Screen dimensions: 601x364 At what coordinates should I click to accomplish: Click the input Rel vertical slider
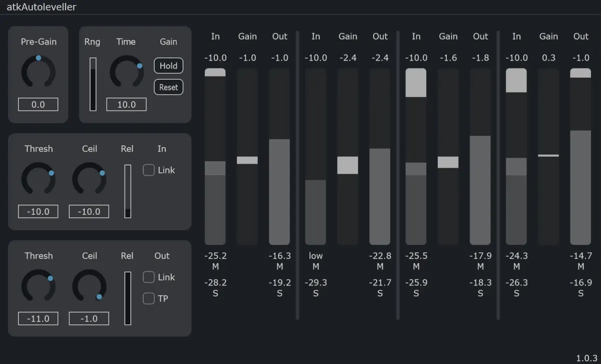128,191
